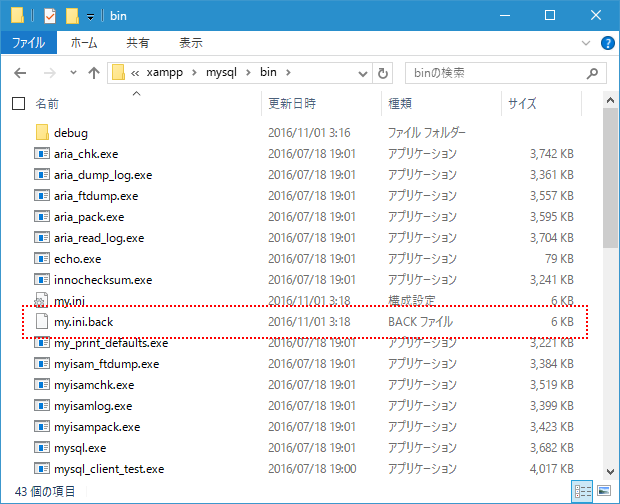Go up one folder level
This screenshot has height=504, width=620.
tap(94, 73)
